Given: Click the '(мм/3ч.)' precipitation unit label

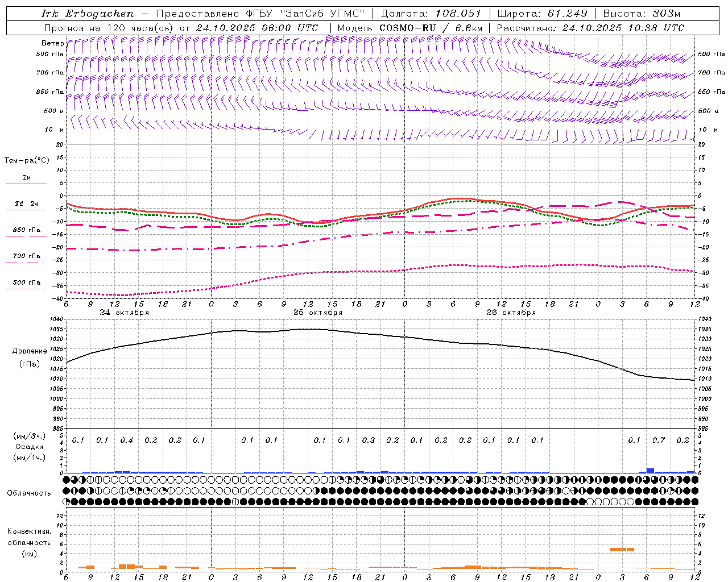Looking at the screenshot, I should coord(30,436).
